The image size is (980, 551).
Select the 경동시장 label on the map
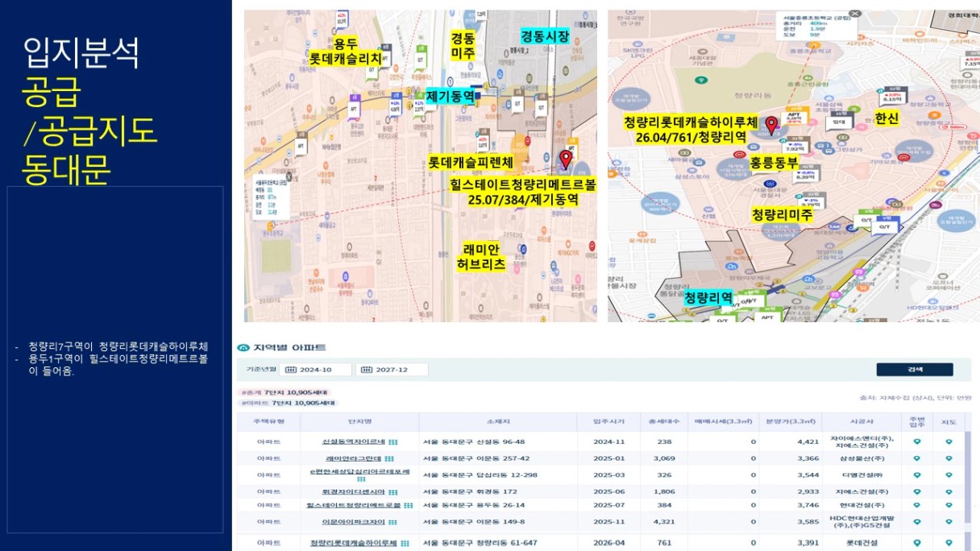(x=545, y=36)
